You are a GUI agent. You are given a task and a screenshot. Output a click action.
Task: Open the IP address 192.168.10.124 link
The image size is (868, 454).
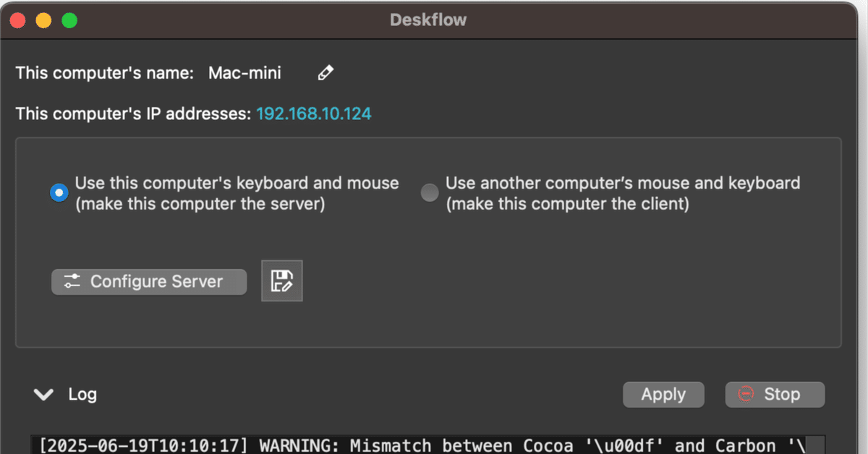tap(314, 113)
